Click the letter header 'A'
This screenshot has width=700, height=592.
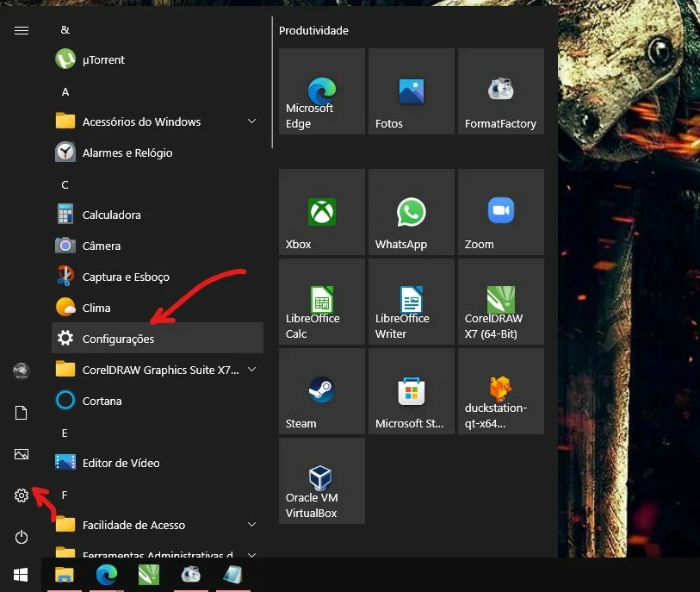65,92
